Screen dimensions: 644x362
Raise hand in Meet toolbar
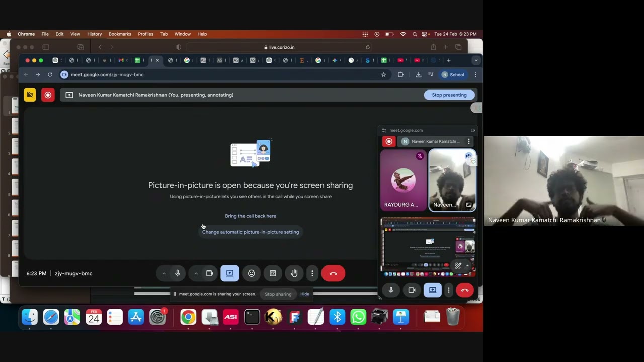click(x=294, y=273)
